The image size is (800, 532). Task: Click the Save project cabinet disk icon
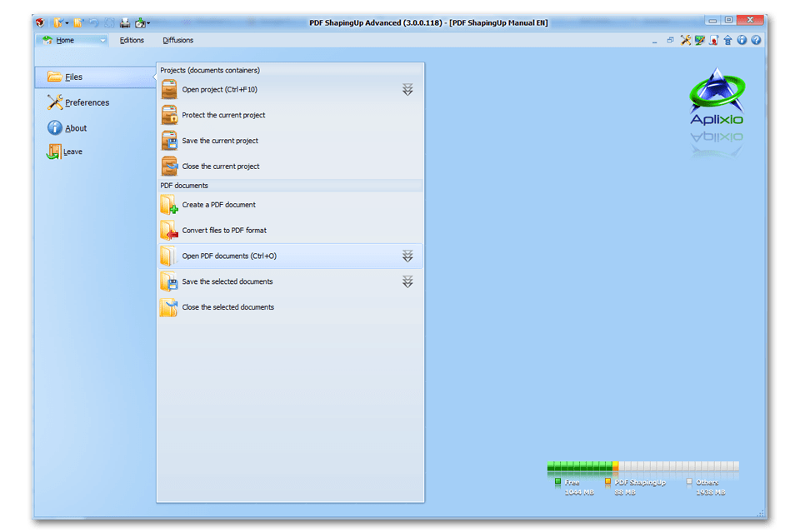pos(169,140)
